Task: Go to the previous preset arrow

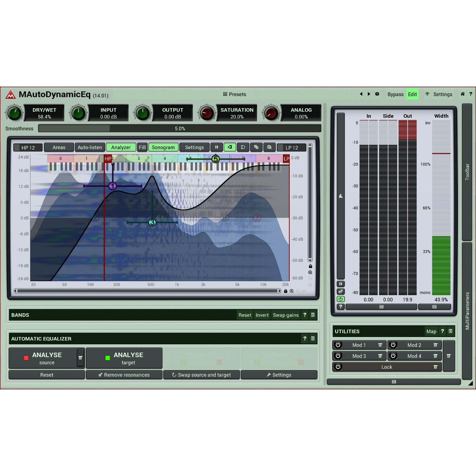Action: (x=361, y=94)
